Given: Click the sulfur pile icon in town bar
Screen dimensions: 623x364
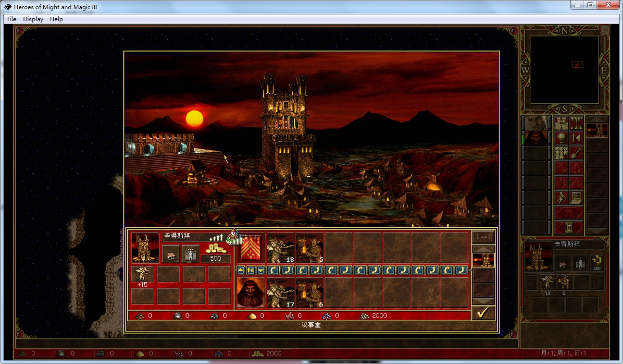Looking at the screenshot, I should tap(252, 315).
